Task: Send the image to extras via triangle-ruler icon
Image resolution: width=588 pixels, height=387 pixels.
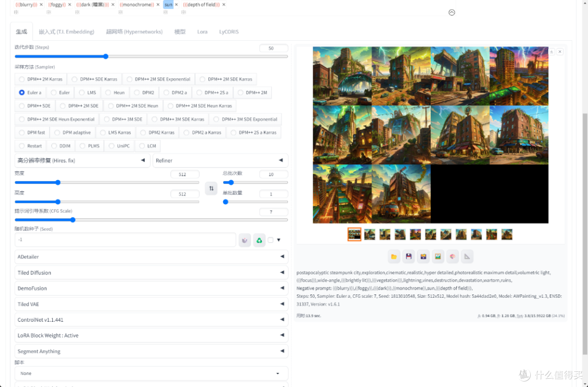Action: [467, 256]
